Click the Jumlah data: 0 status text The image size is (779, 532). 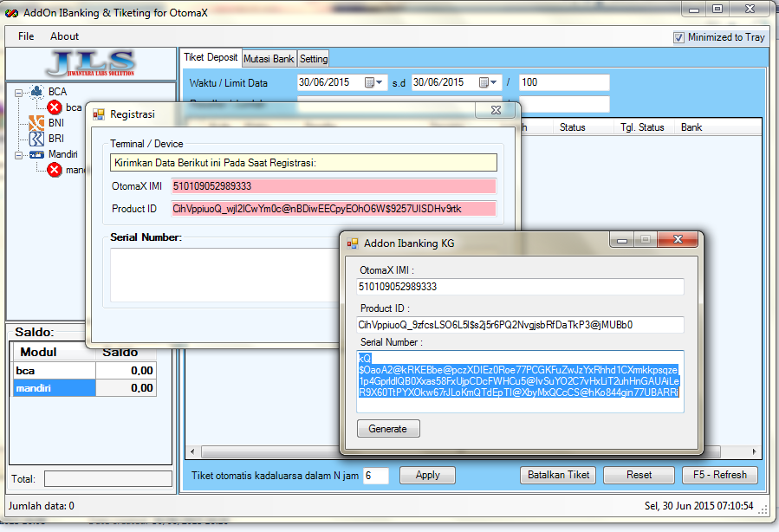click(42, 506)
